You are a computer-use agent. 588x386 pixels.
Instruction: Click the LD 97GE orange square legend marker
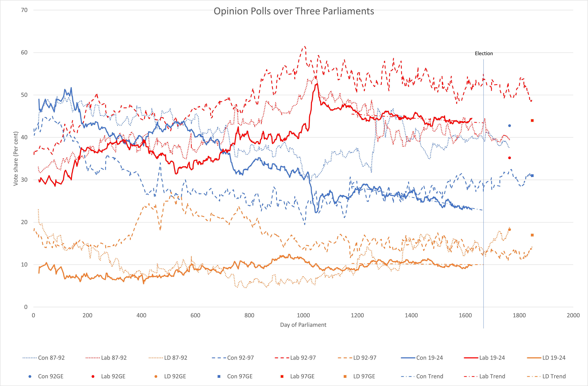pyautogui.click(x=345, y=377)
